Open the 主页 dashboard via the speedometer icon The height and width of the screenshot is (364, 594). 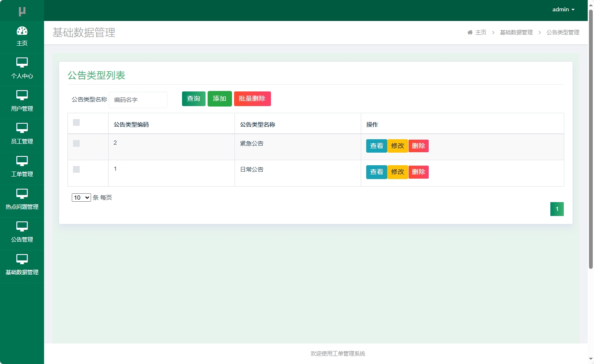(22, 30)
